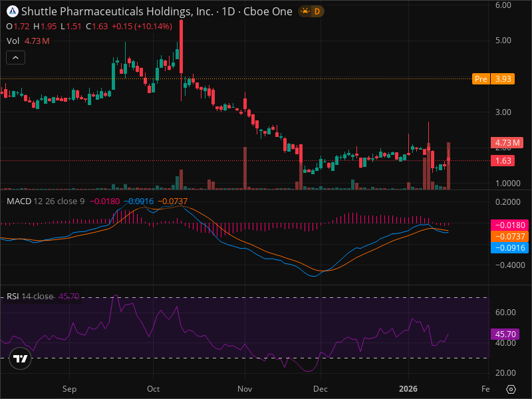Click the O 1.72 open value

[18, 27]
